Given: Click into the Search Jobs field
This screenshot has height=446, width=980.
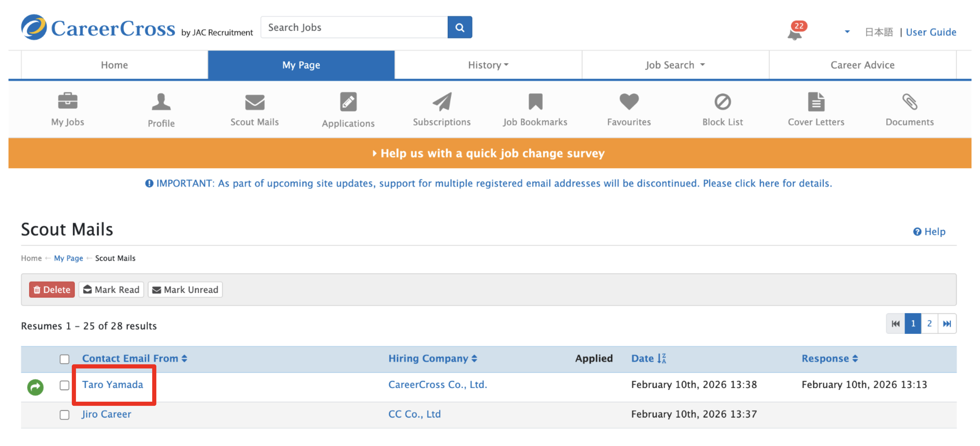Looking at the screenshot, I should [354, 27].
